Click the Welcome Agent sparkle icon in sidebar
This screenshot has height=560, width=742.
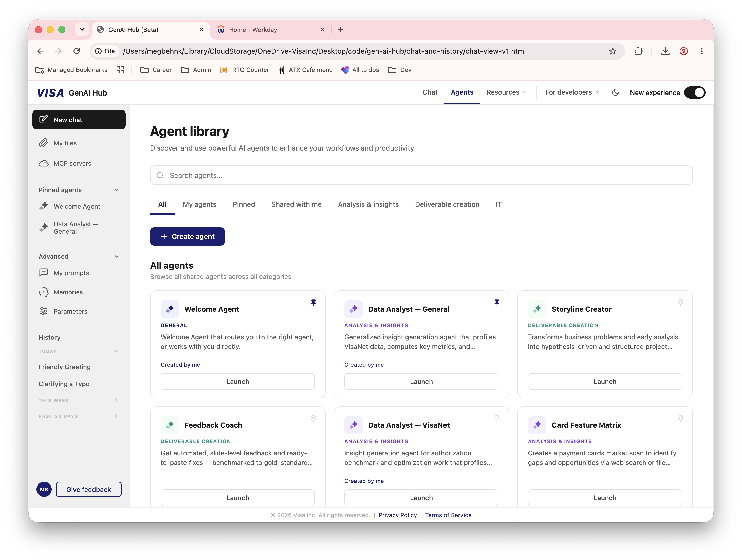coord(44,206)
